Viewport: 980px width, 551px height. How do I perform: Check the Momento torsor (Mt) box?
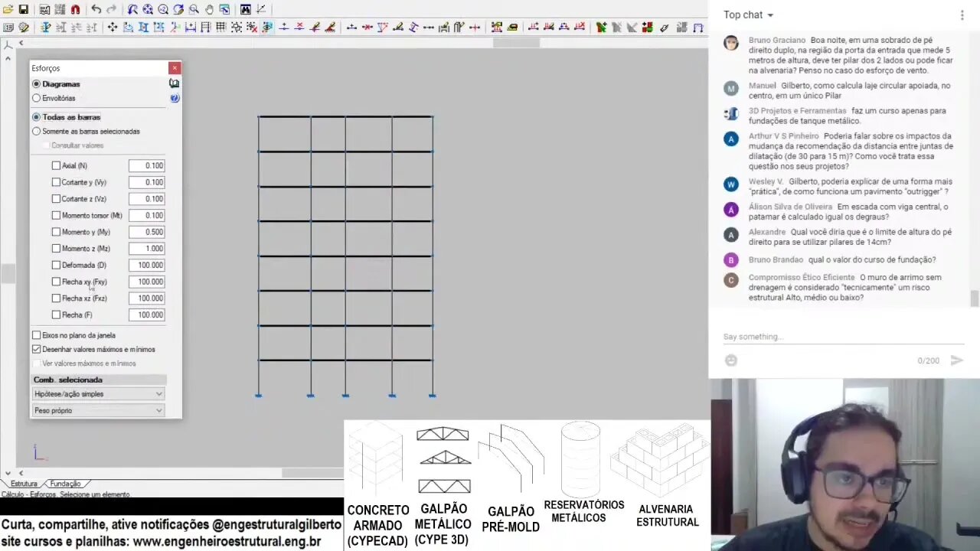tap(56, 215)
